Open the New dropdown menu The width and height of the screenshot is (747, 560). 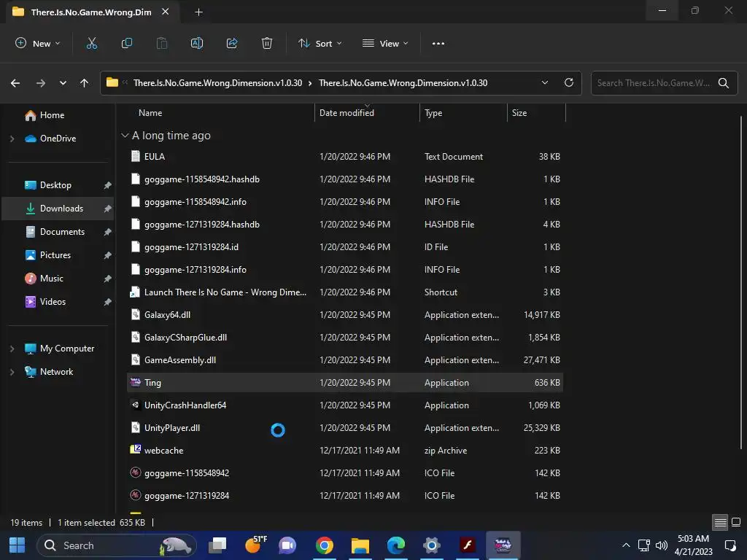click(x=38, y=43)
